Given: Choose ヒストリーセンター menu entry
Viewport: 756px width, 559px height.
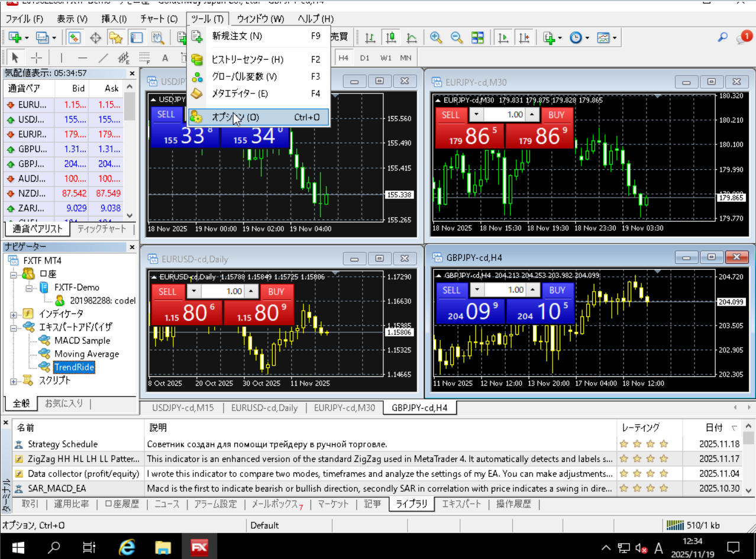Looking at the screenshot, I should tap(258, 60).
